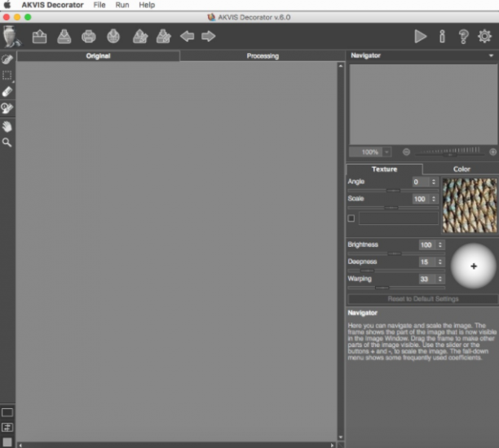Screen dimensions: 499x448
Task: Adjust the Angle slider
Action: tap(393, 191)
